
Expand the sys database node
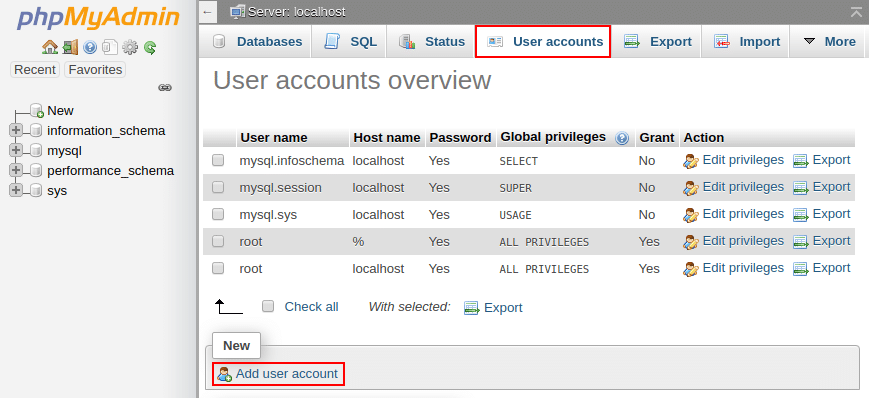coord(16,190)
